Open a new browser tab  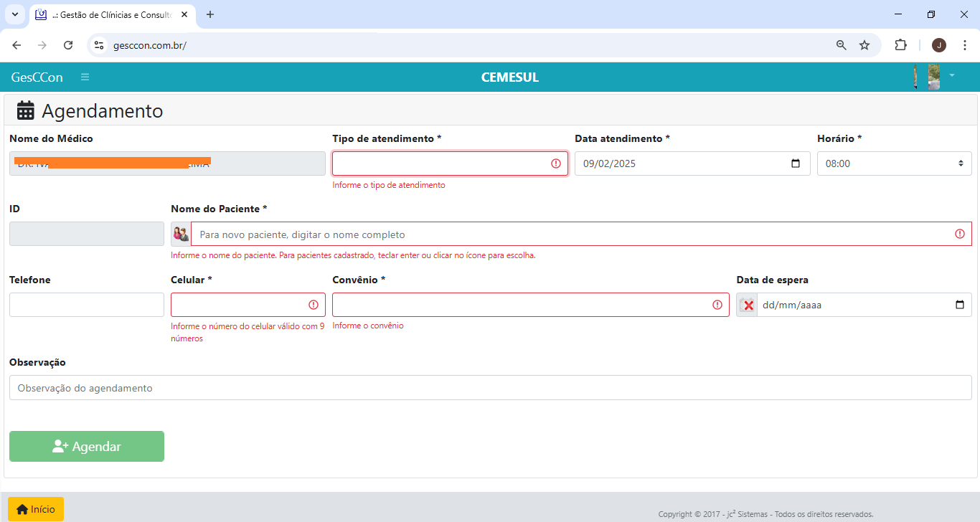(210, 14)
